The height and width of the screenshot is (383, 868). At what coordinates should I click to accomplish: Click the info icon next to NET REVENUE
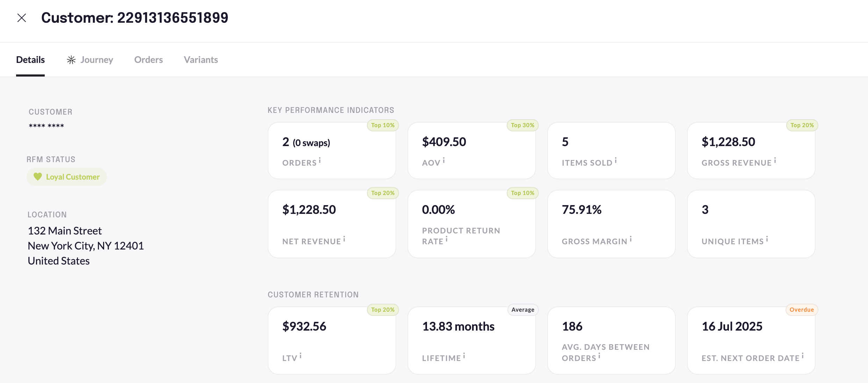pos(345,239)
